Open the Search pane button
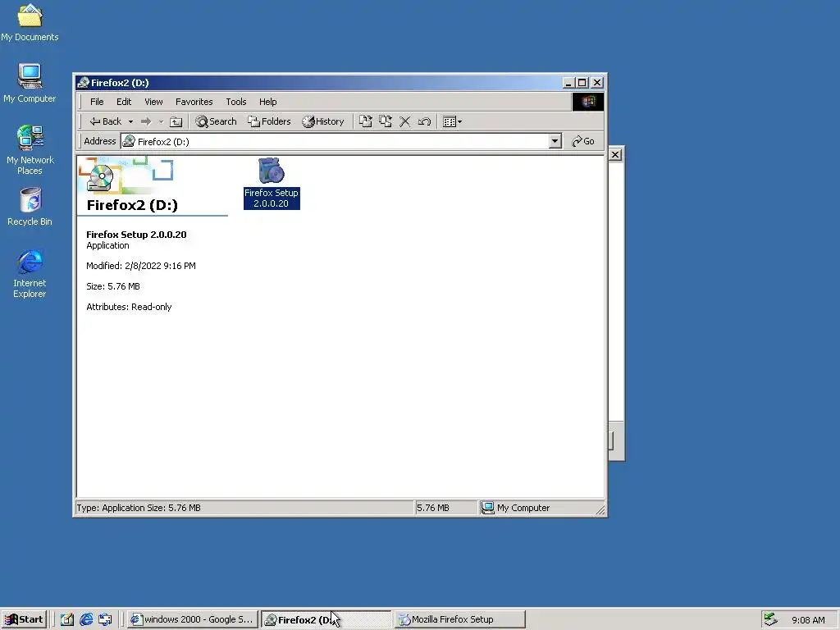Viewport: 840px width, 630px height. pyautogui.click(x=216, y=121)
